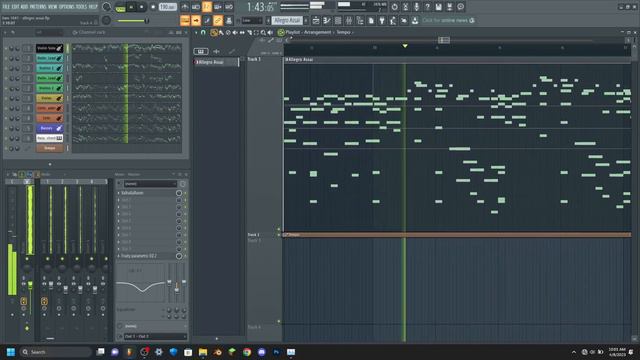This screenshot has width=640, height=360.
Task: Click the black Violin Solo channel button
Action: 49,48
